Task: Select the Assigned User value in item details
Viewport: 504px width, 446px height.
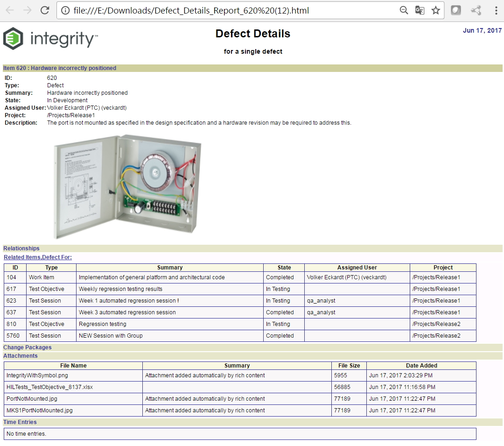Action: 87,108
